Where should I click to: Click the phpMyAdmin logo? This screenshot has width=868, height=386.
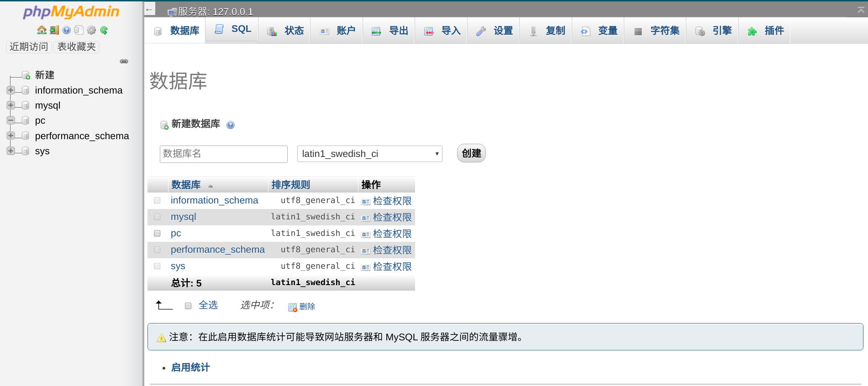point(71,12)
